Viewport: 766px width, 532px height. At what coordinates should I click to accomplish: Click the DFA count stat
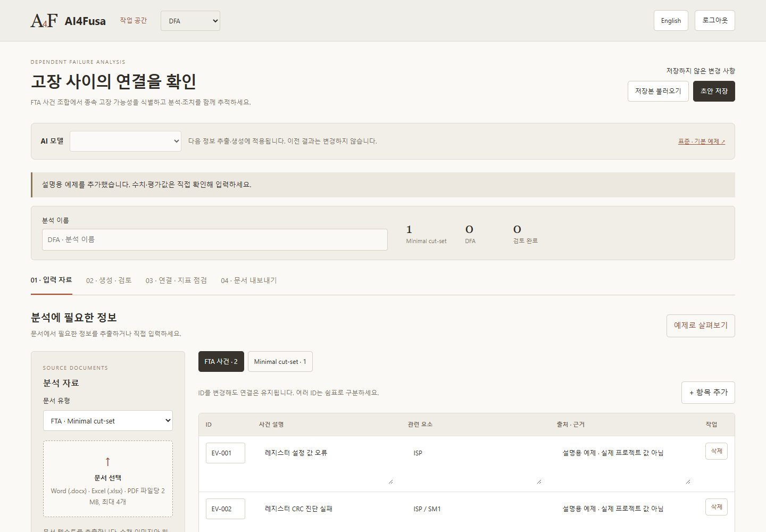tap(470, 234)
